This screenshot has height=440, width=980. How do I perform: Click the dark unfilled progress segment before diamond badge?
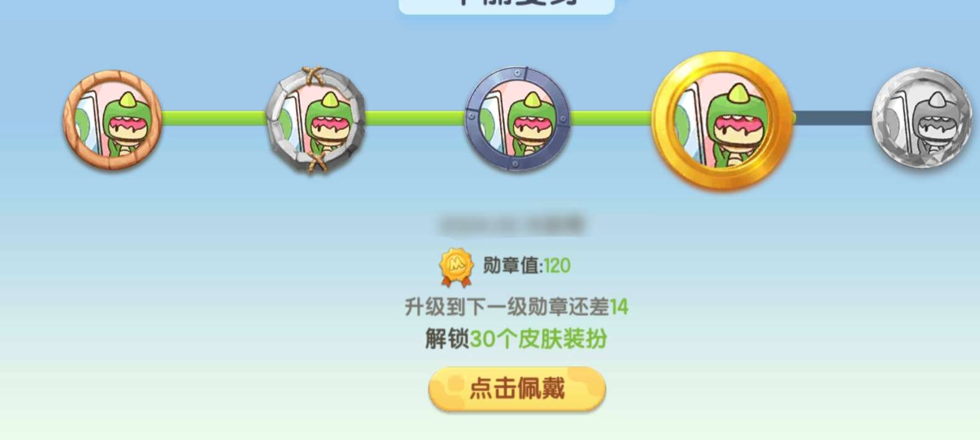[833, 118]
